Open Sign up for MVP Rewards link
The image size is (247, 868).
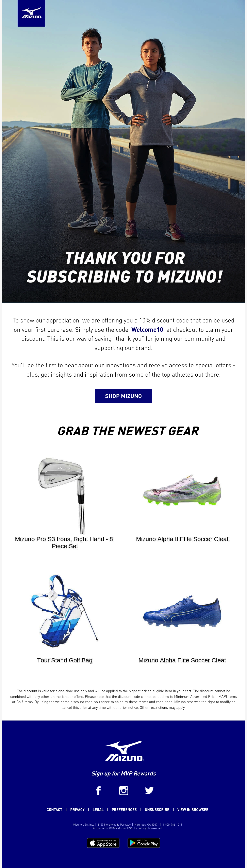124,773
